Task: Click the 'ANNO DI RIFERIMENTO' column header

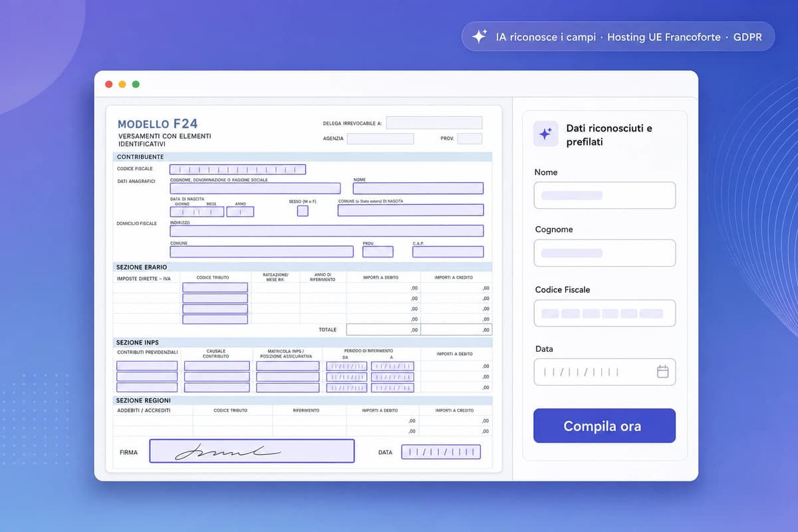Action: 323,277
